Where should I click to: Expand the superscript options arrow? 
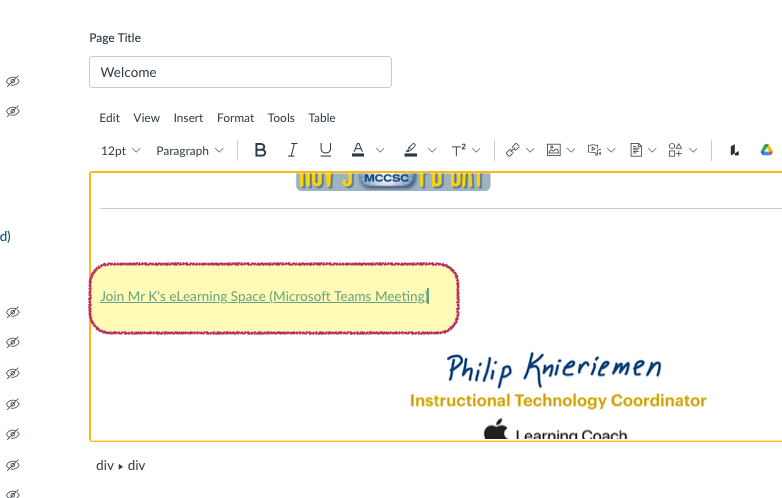click(477, 150)
